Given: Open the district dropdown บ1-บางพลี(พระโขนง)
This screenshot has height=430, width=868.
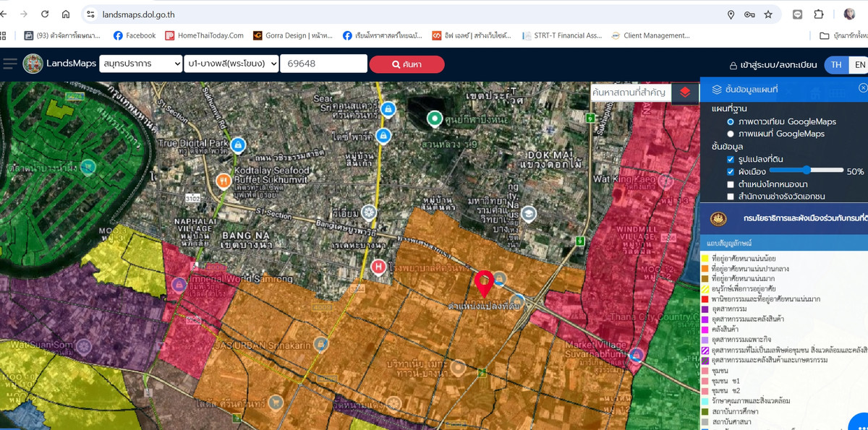Looking at the screenshot, I should pyautogui.click(x=231, y=64).
